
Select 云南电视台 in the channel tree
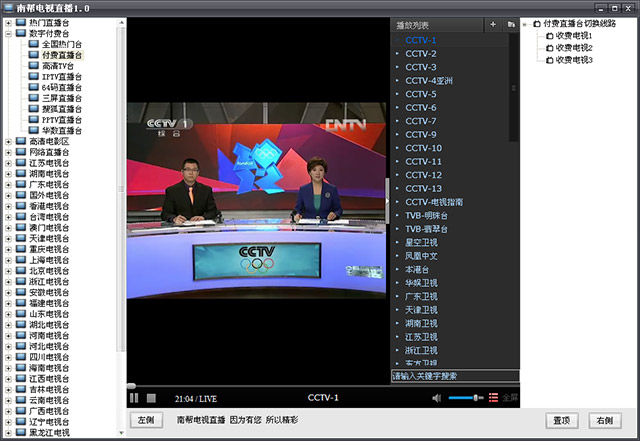[49, 400]
